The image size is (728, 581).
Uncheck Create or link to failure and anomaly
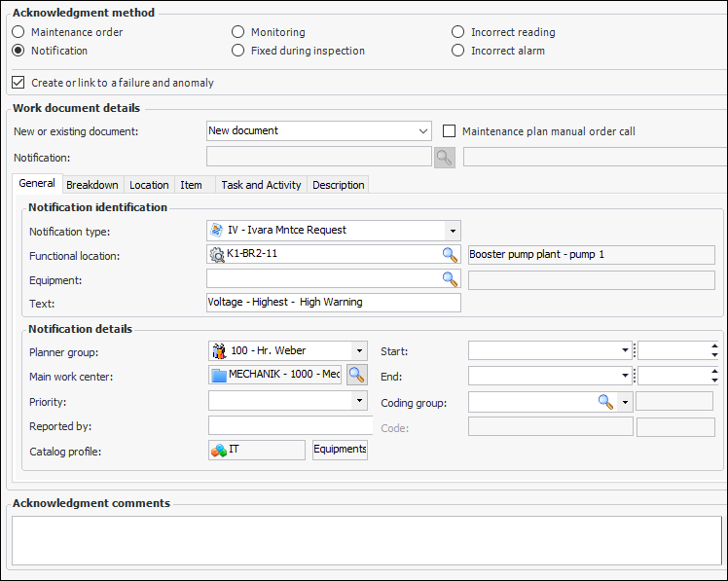[x=18, y=83]
